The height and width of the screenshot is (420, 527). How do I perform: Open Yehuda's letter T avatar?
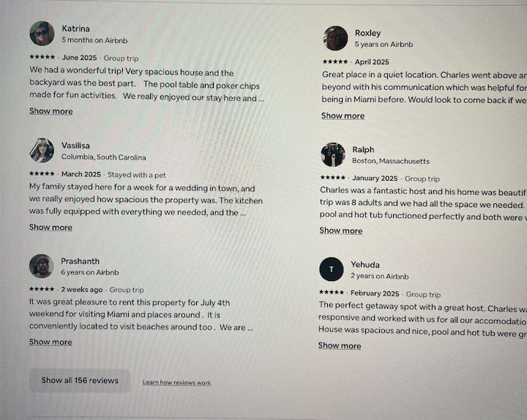pyautogui.click(x=332, y=269)
